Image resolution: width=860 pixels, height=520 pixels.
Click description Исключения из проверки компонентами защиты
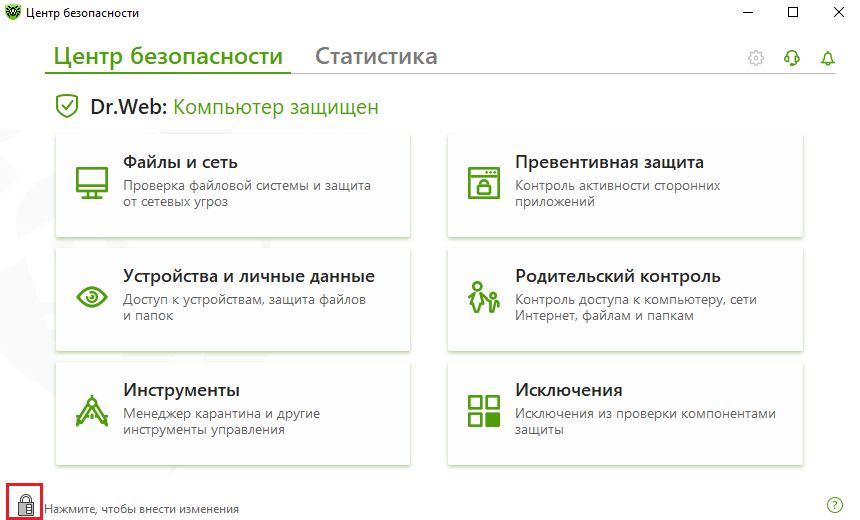pos(645,421)
